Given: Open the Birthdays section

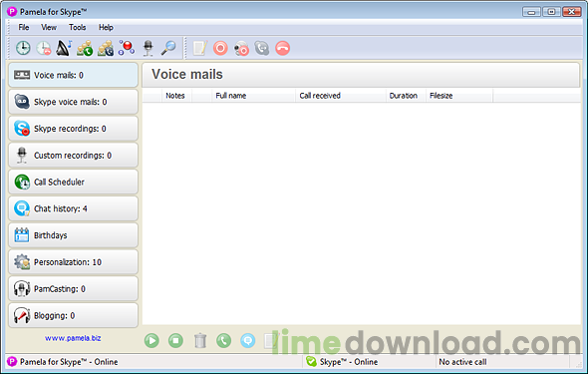Looking at the screenshot, I should [73, 235].
